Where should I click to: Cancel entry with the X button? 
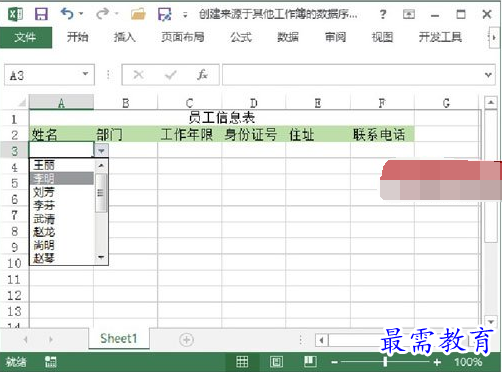[x=138, y=75]
